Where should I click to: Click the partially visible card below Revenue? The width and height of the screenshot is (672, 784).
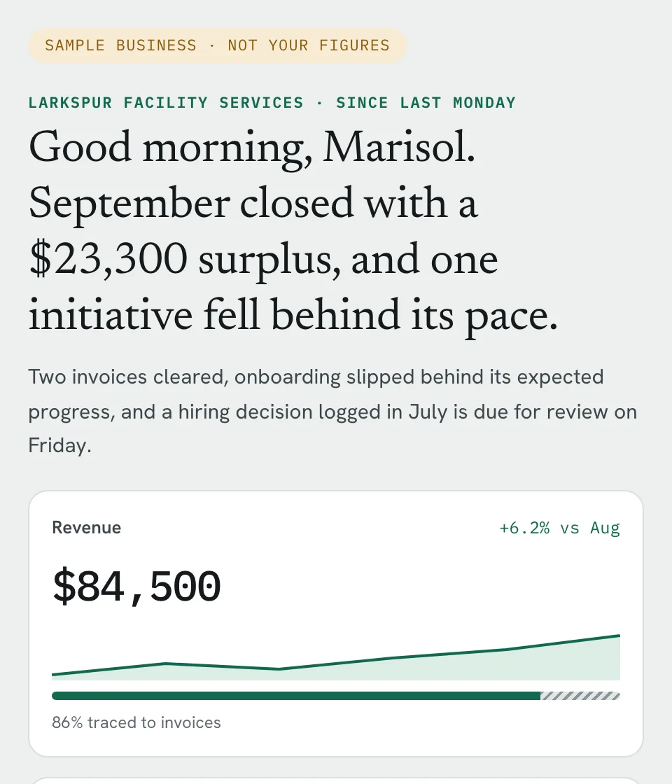pyautogui.click(x=336, y=780)
